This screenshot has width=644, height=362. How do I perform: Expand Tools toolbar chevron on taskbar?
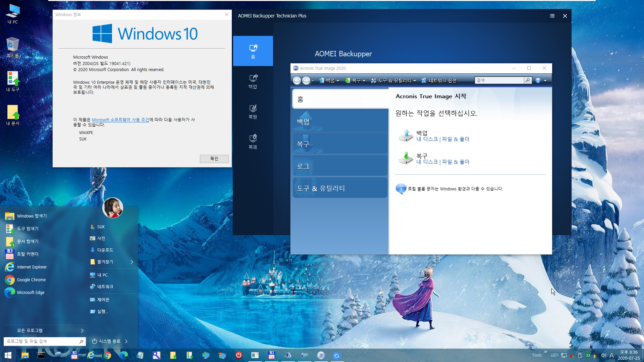546,352
